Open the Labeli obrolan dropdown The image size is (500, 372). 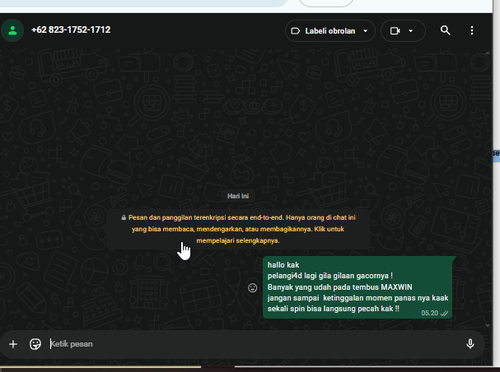pyautogui.click(x=330, y=31)
